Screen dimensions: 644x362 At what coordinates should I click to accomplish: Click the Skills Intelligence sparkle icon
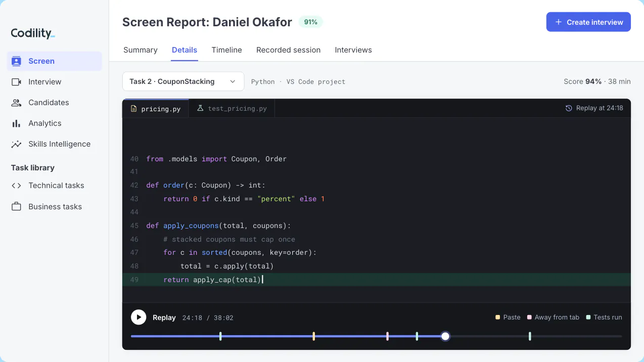(17, 144)
